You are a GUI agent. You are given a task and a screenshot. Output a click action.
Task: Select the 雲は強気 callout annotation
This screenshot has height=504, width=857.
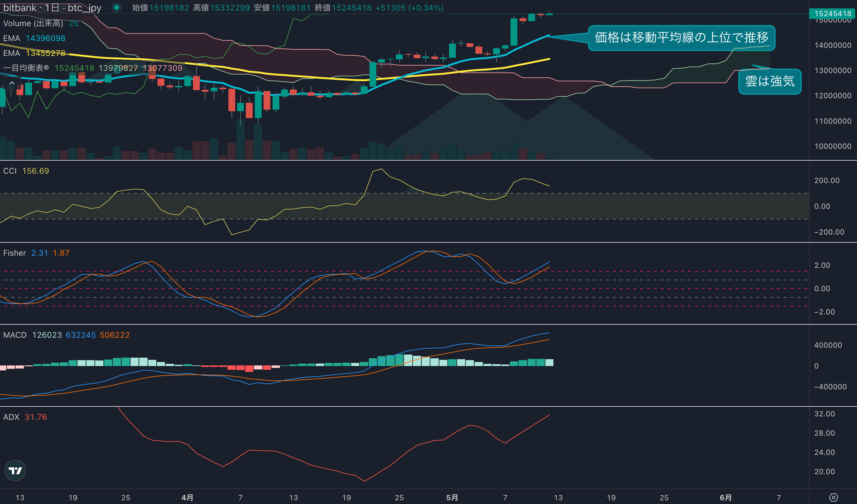pos(770,82)
